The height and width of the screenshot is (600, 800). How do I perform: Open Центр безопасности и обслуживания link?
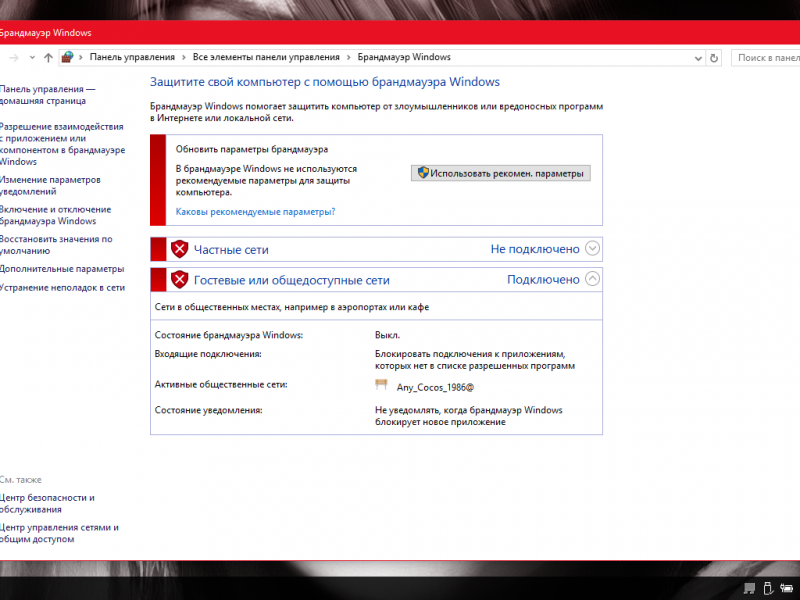(x=47, y=504)
